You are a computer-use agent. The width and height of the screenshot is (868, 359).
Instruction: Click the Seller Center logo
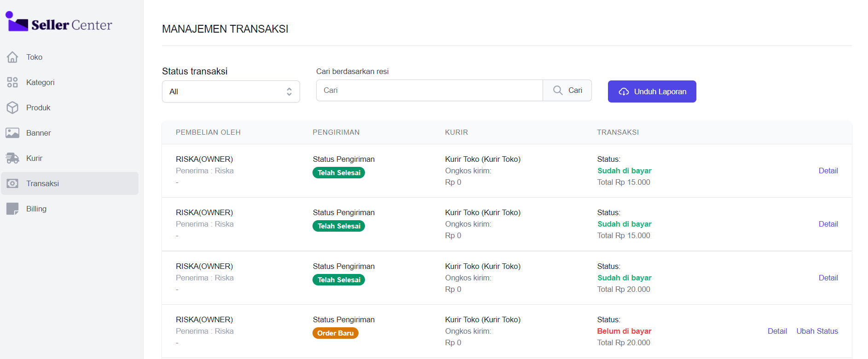(59, 23)
